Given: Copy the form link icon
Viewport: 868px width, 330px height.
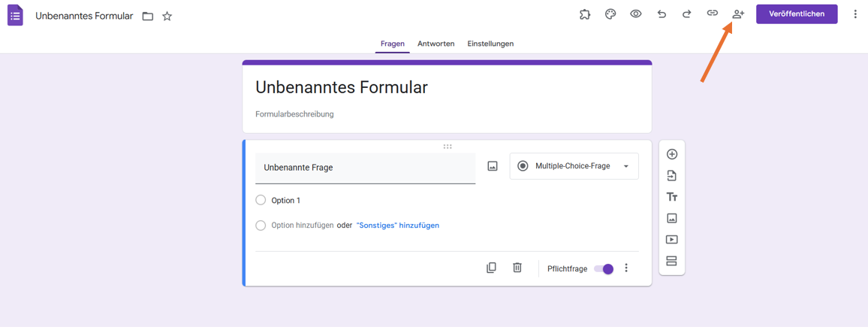Looking at the screenshot, I should [x=712, y=14].
